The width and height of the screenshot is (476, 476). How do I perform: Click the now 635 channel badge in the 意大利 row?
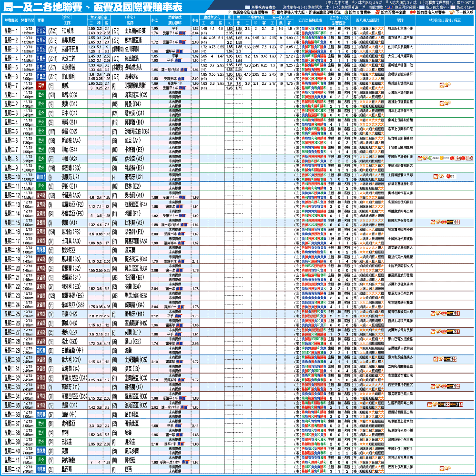click(450, 359)
